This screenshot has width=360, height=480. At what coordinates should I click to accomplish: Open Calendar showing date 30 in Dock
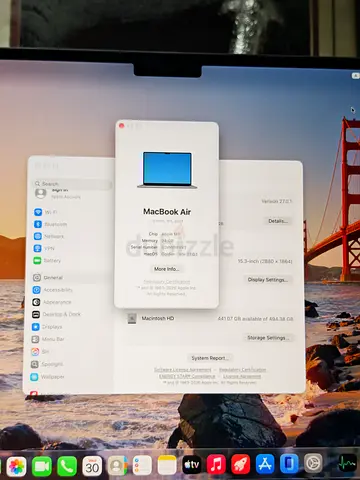(x=92, y=466)
